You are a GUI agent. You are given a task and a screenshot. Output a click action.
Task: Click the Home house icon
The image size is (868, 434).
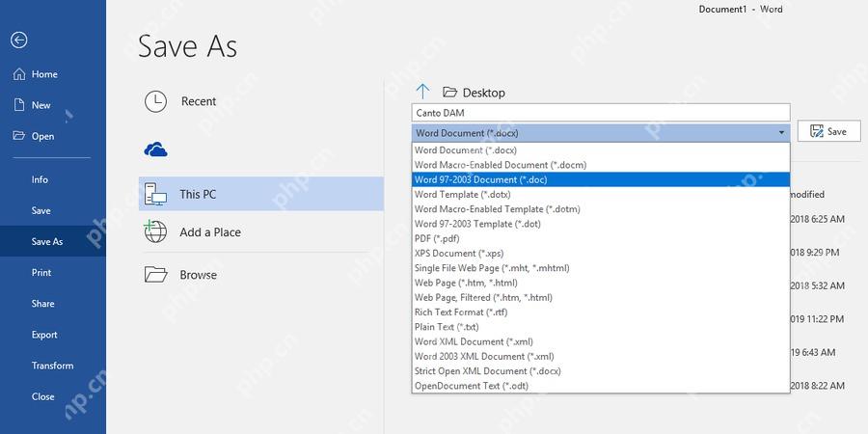point(19,74)
